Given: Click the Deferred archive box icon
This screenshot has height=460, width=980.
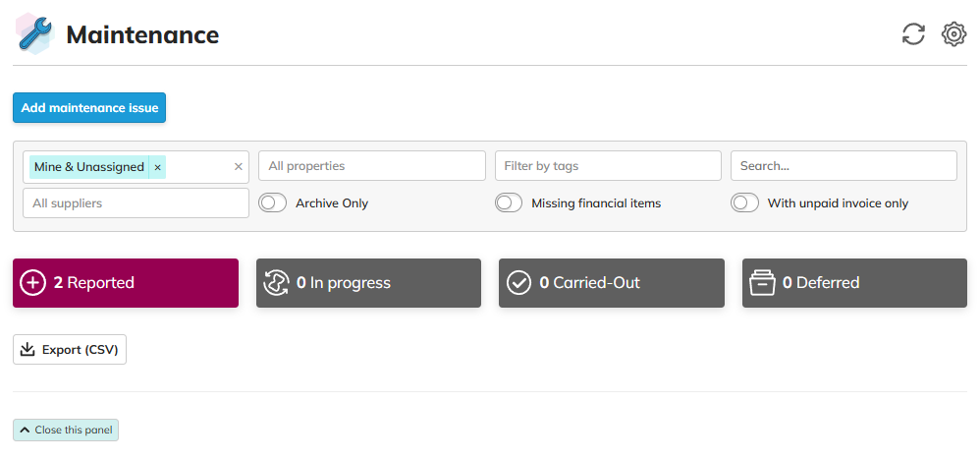Looking at the screenshot, I should point(762,283).
